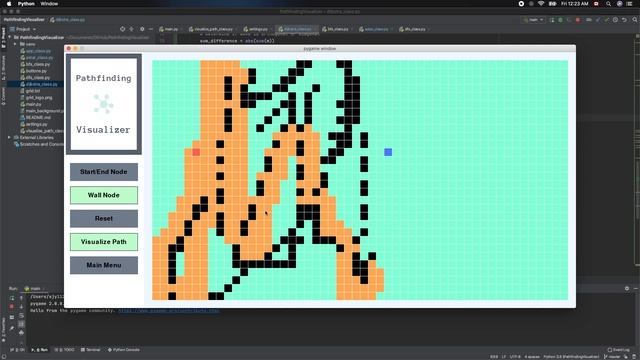Toggle soft-wrap icon in Run console
640x360 pixels.
pos(22,316)
